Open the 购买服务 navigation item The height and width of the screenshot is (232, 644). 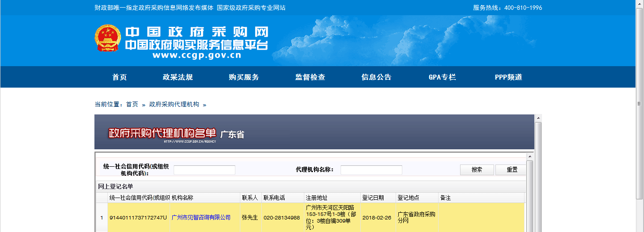[x=244, y=77]
